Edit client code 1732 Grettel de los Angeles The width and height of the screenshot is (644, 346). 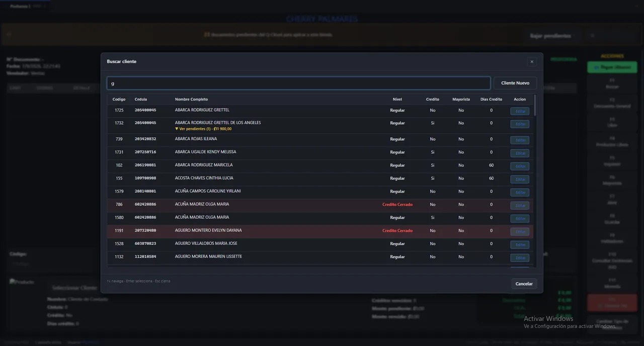coord(520,124)
